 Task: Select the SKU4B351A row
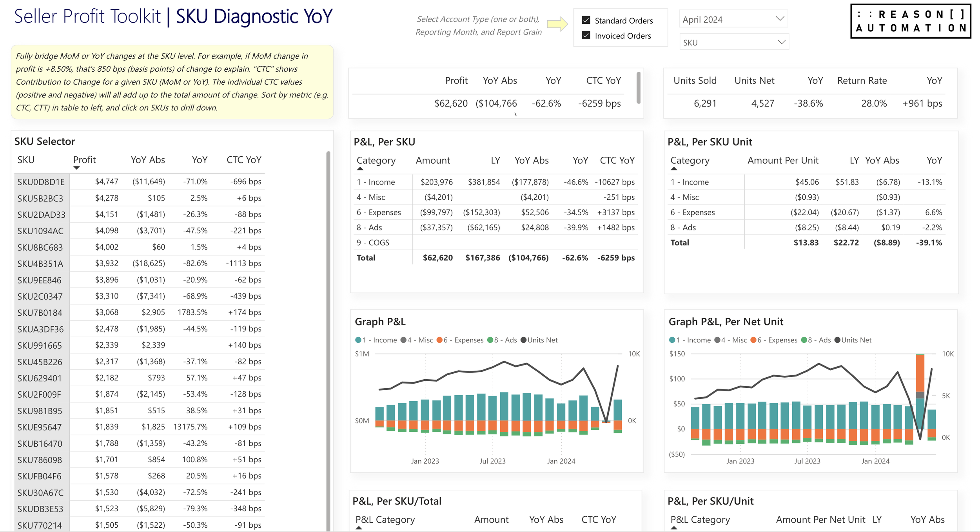(40, 264)
